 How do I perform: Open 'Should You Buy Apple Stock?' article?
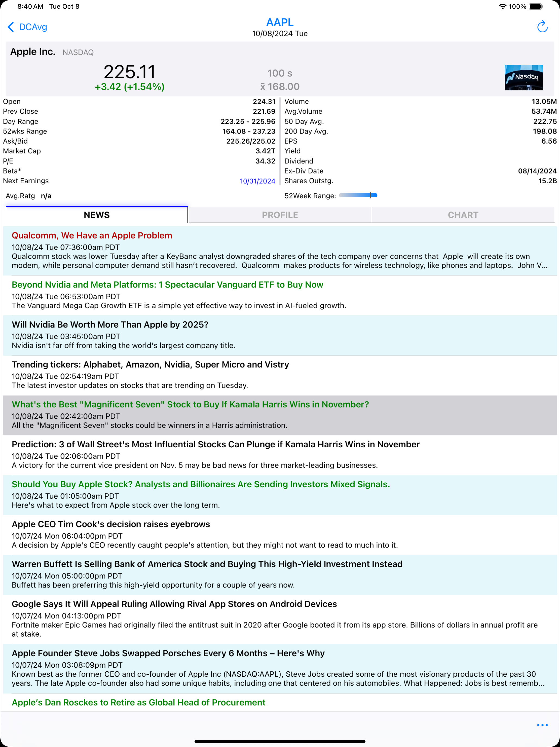(280, 495)
